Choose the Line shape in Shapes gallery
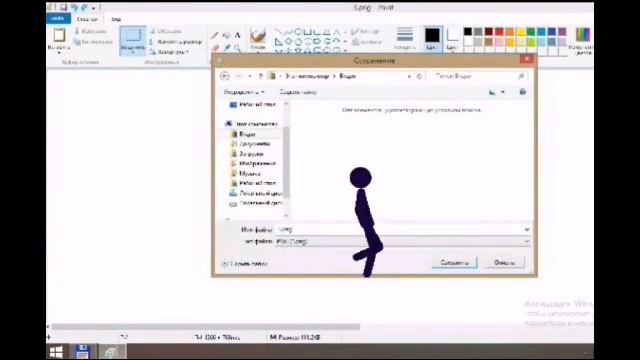 [279, 31]
